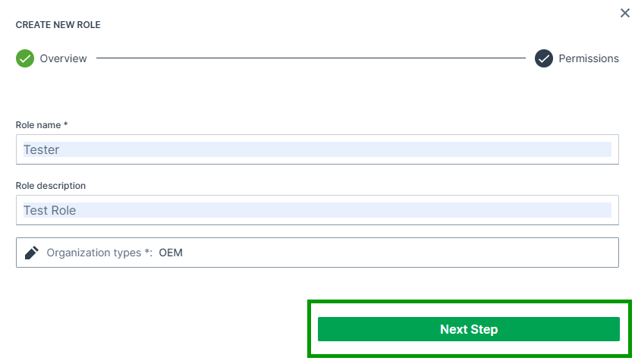Click the pencil edit icon

click(31, 253)
